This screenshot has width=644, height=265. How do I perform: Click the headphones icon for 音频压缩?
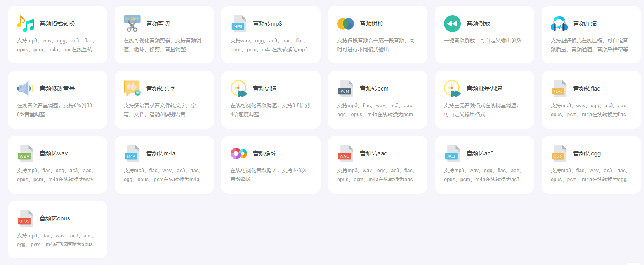[559, 24]
